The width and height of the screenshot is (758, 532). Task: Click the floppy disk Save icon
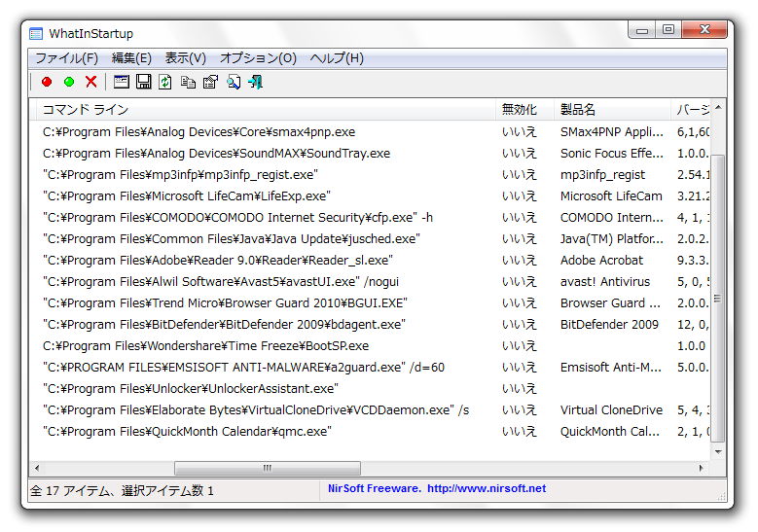[x=144, y=82]
